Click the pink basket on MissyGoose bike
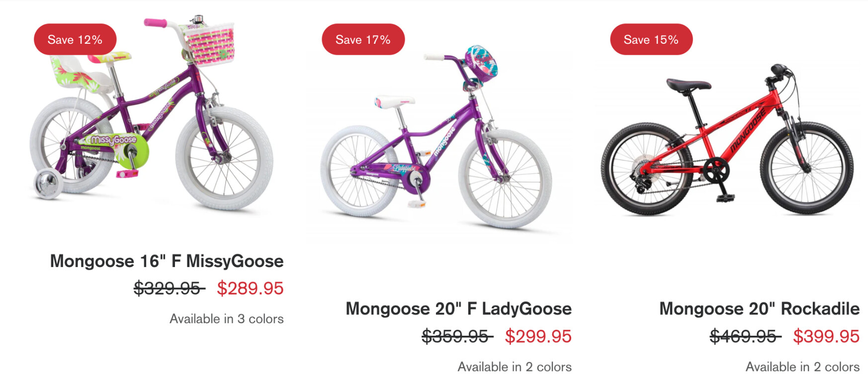The image size is (868, 377). click(211, 43)
